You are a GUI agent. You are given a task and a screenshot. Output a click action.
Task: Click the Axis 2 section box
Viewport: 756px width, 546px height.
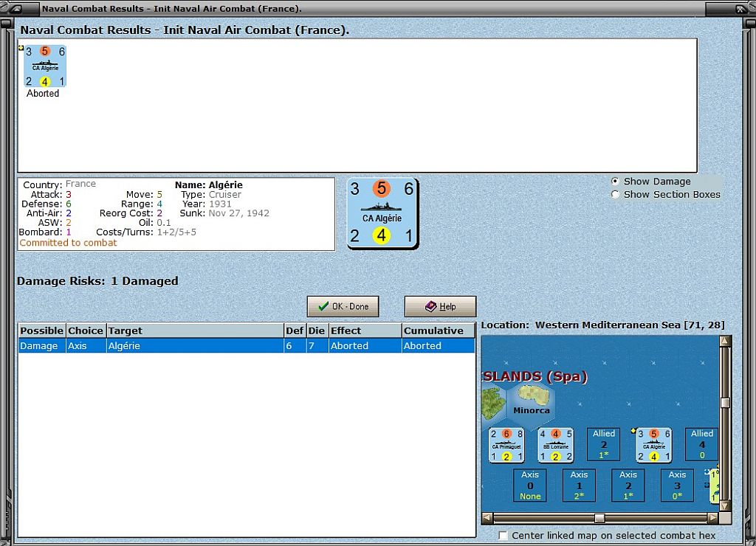pos(628,485)
